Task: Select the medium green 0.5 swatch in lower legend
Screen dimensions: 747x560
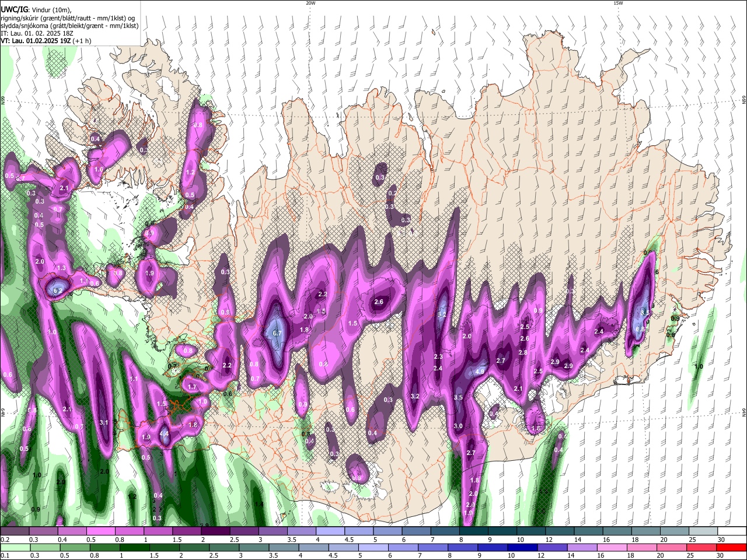Action: pos(75,548)
